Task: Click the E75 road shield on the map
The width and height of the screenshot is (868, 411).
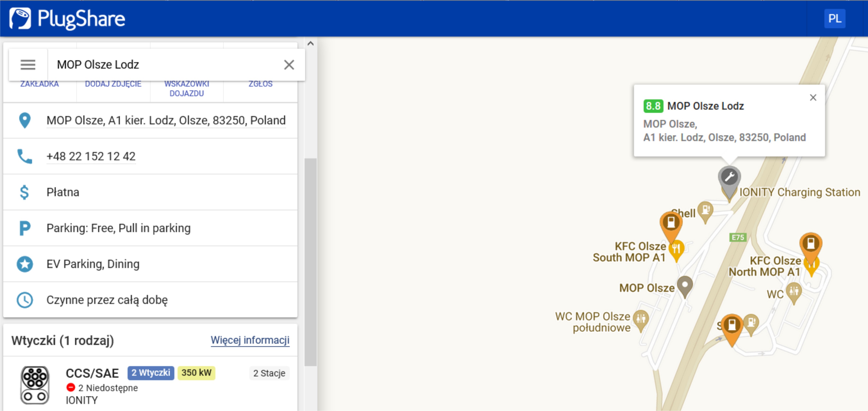Action: point(738,238)
